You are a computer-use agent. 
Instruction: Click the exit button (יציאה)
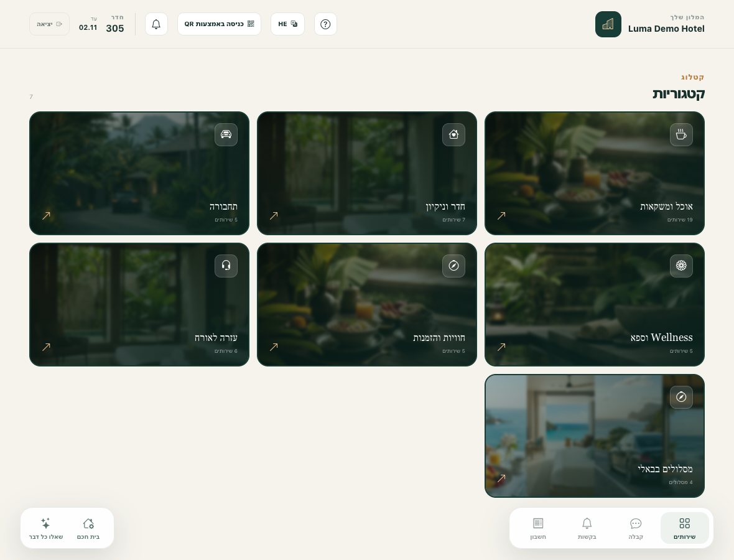tap(49, 24)
